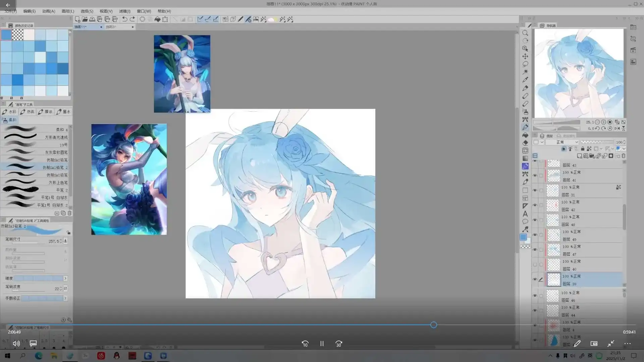Toggle visibility of layer 40
Image resolution: width=644 pixels, height=362 pixels.
click(535, 264)
